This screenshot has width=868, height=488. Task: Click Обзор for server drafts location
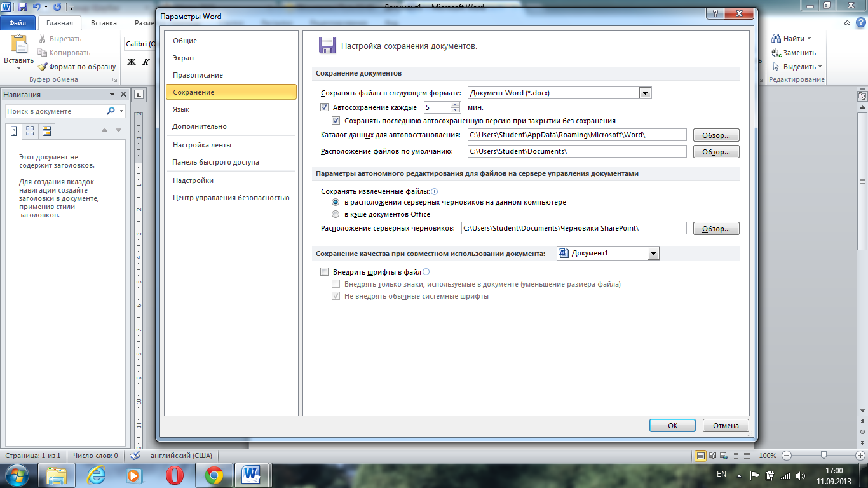pyautogui.click(x=716, y=229)
